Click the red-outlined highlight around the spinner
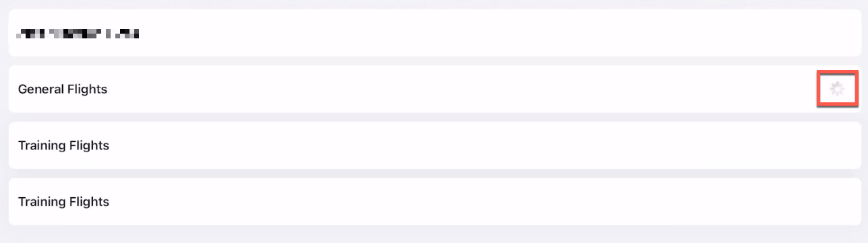 tap(837, 88)
